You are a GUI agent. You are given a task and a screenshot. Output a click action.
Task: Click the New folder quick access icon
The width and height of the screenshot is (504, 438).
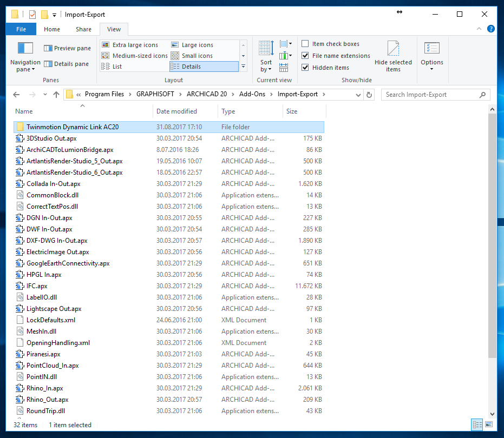pos(45,15)
